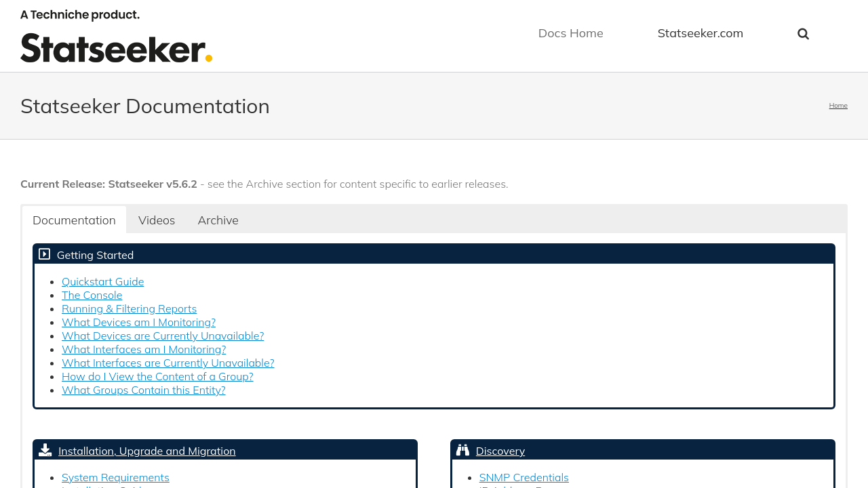
Task: Open The Console link
Action: pos(92,295)
